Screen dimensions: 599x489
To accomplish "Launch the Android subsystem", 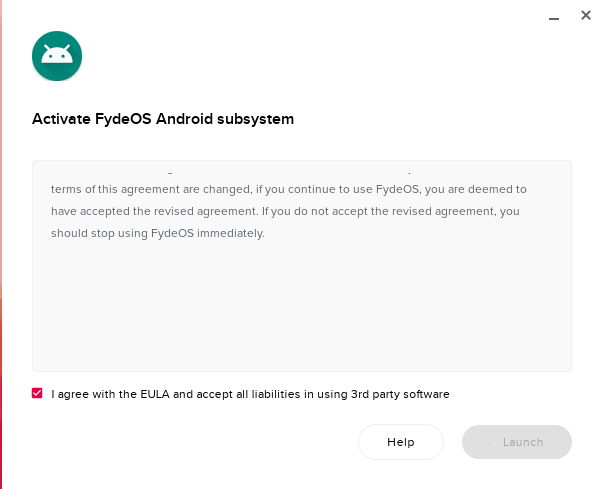I will pyautogui.click(x=517, y=442).
